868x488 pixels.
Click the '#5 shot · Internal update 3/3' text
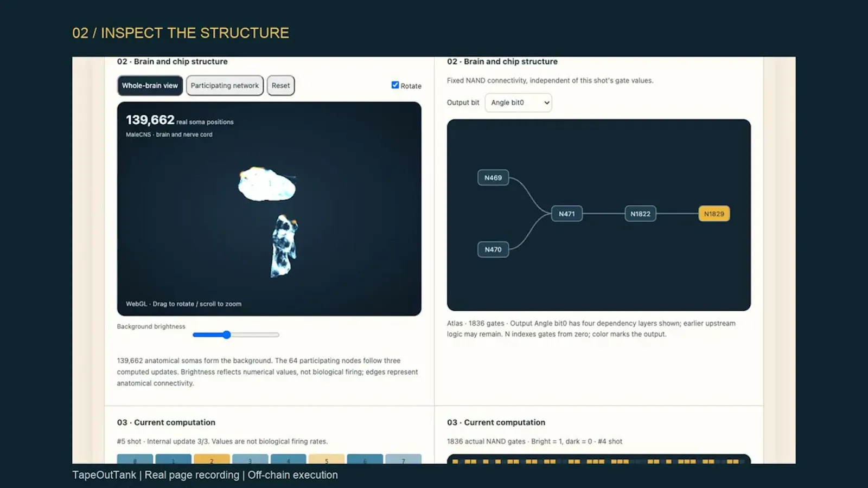point(222,441)
